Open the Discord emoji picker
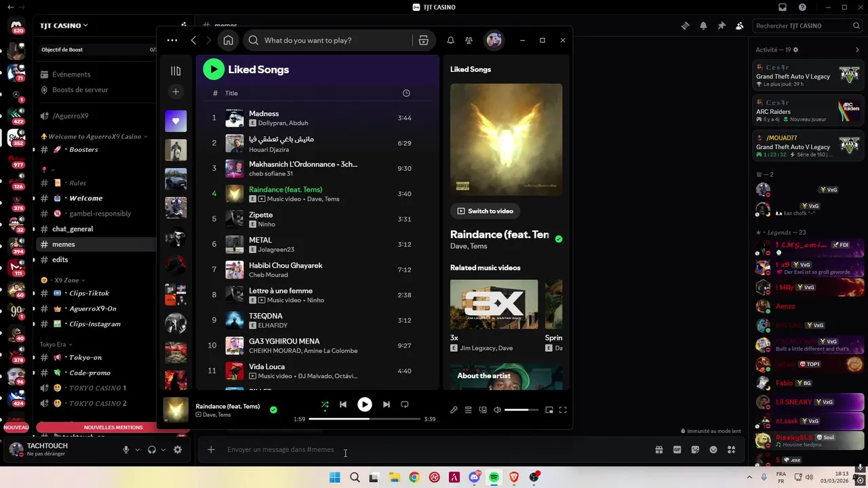868x488 pixels. pos(713,449)
